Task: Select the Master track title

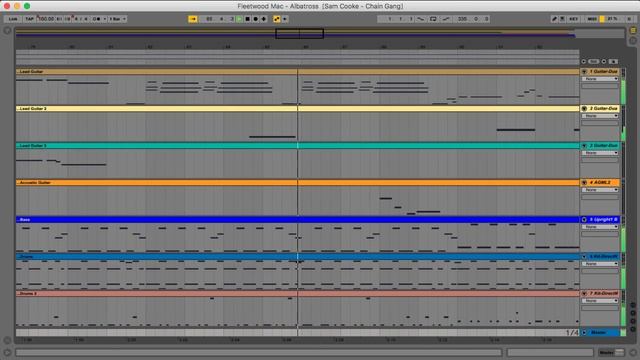Action: (x=599, y=332)
